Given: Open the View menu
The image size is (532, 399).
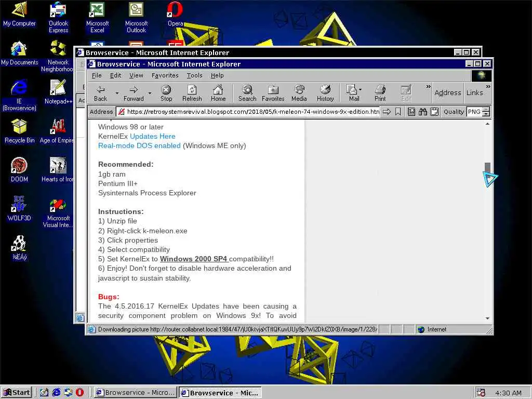Looking at the screenshot, I should [x=136, y=75].
